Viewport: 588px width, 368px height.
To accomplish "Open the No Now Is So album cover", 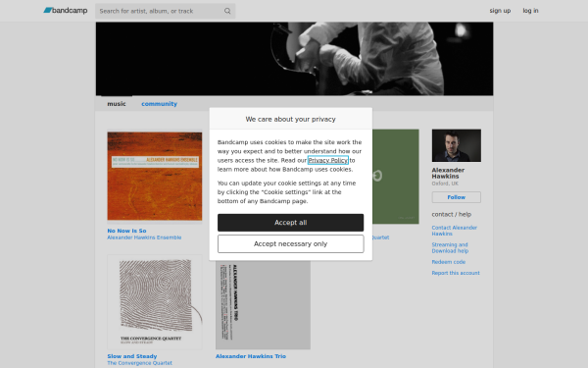I will [x=155, y=176].
